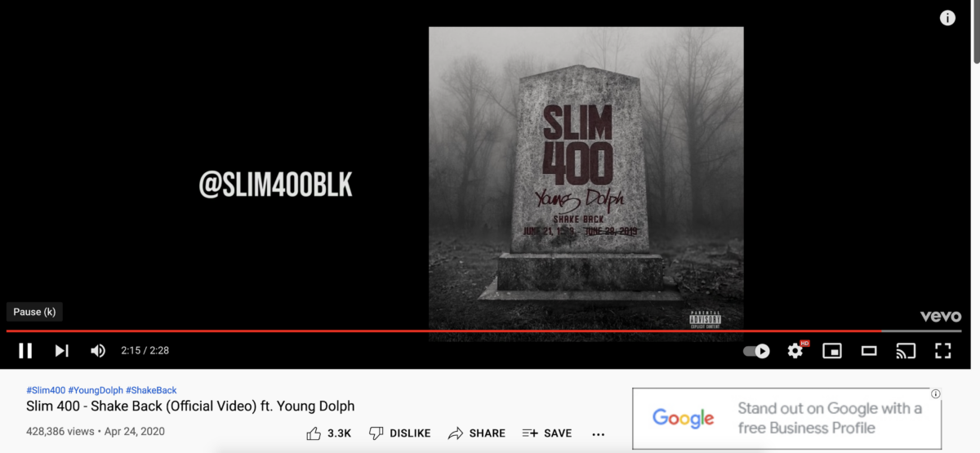Seek on the red progress bar
Viewport: 980px width, 453px height.
click(483, 331)
